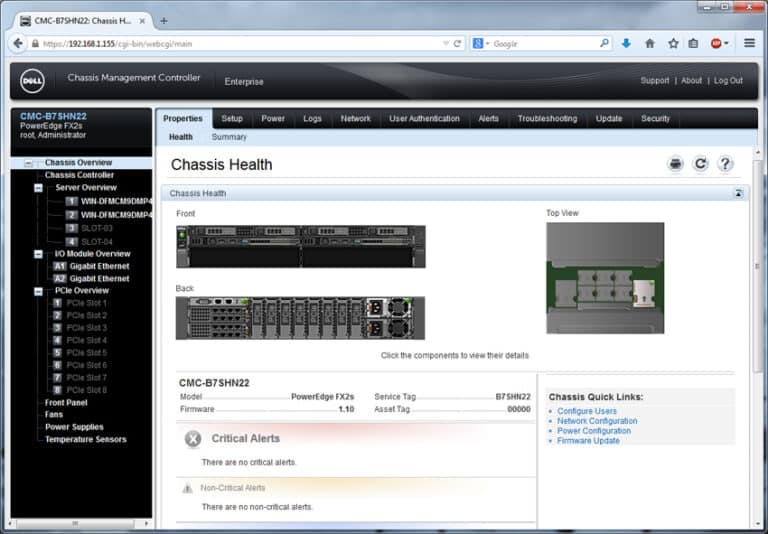Log Out of the controller
The image size is (768, 534).
coord(728,80)
